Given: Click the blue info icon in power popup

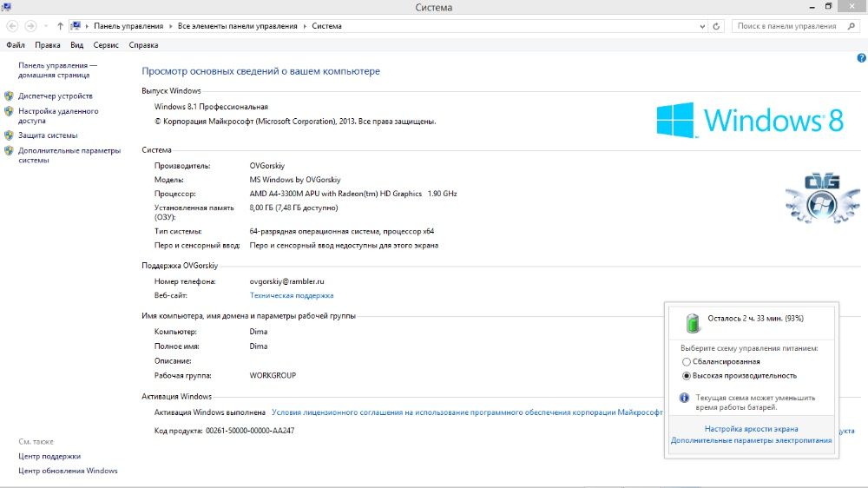Looking at the screenshot, I should (x=684, y=398).
